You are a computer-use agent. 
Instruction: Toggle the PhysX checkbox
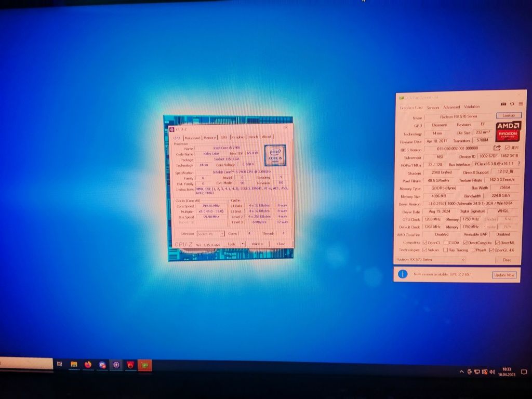(x=473, y=250)
